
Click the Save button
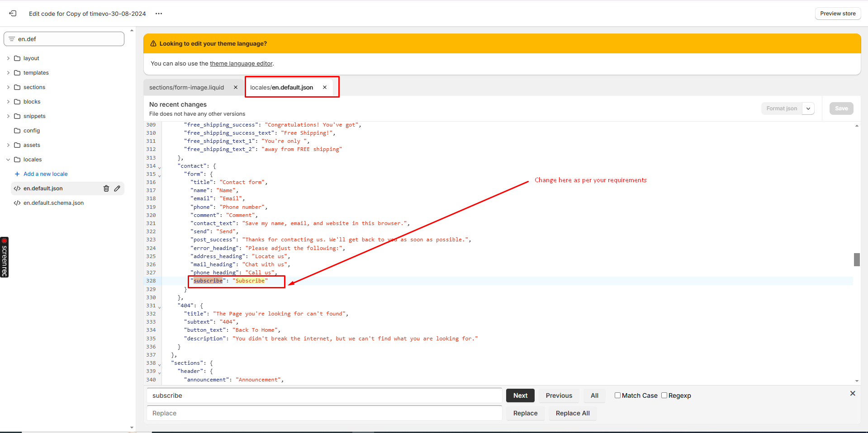[x=841, y=108]
